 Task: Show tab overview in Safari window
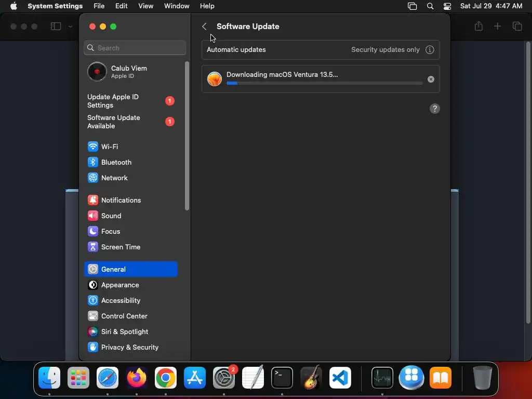click(517, 26)
